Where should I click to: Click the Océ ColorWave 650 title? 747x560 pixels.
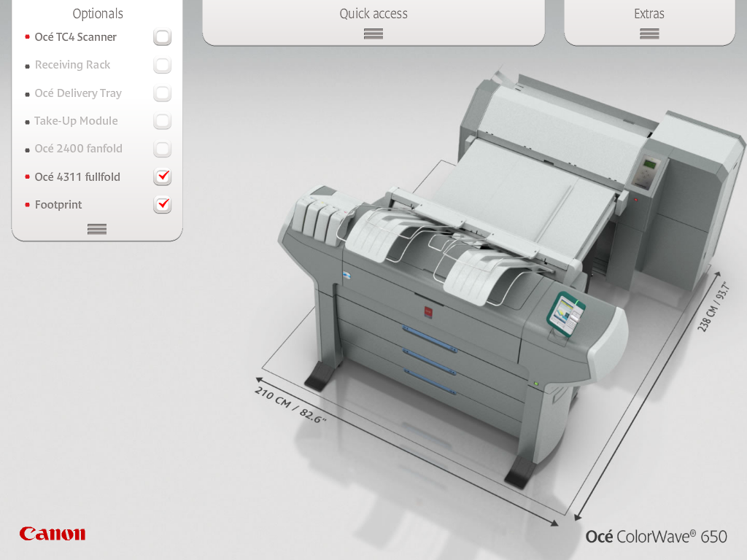click(656, 537)
